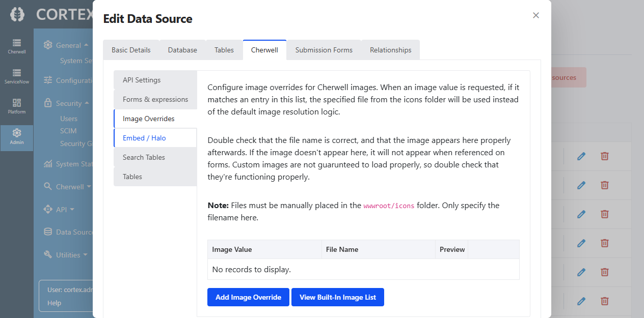Expand the Cherwell menu caret
This screenshot has height=318, width=644.
pyautogui.click(x=89, y=186)
